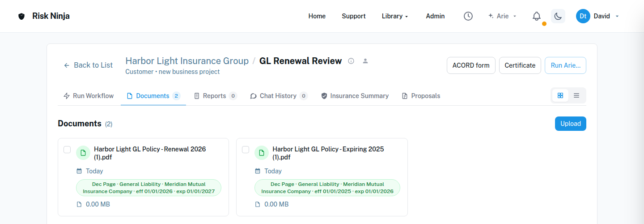Click the Risk Ninja shield logo
This screenshot has height=224, width=644.
(21, 16)
